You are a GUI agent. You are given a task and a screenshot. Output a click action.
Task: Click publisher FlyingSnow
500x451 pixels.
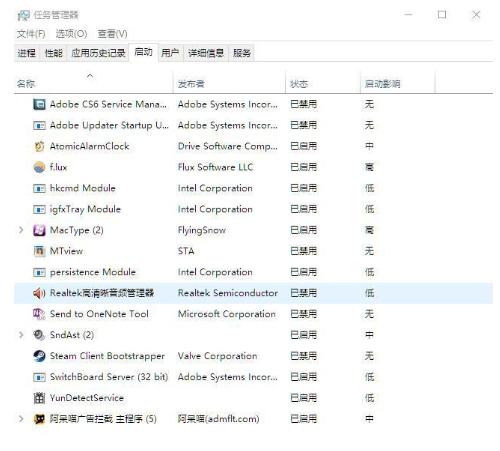point(202,230)
